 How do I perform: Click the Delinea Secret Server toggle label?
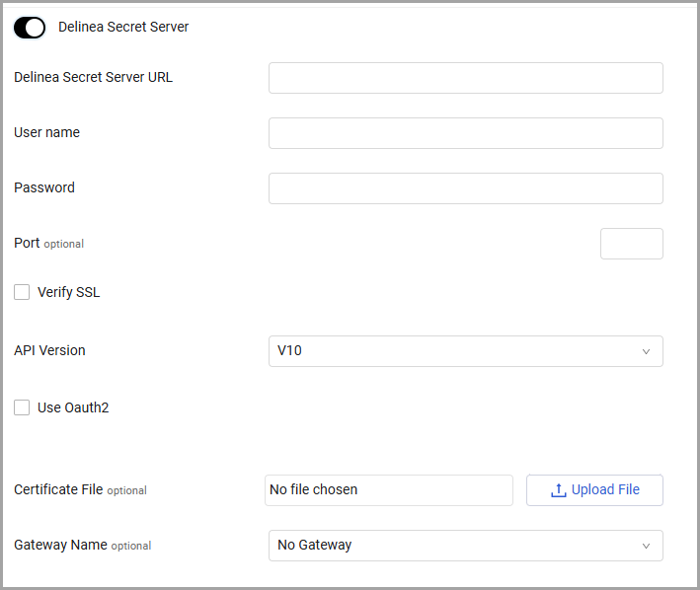coord(123,27)
